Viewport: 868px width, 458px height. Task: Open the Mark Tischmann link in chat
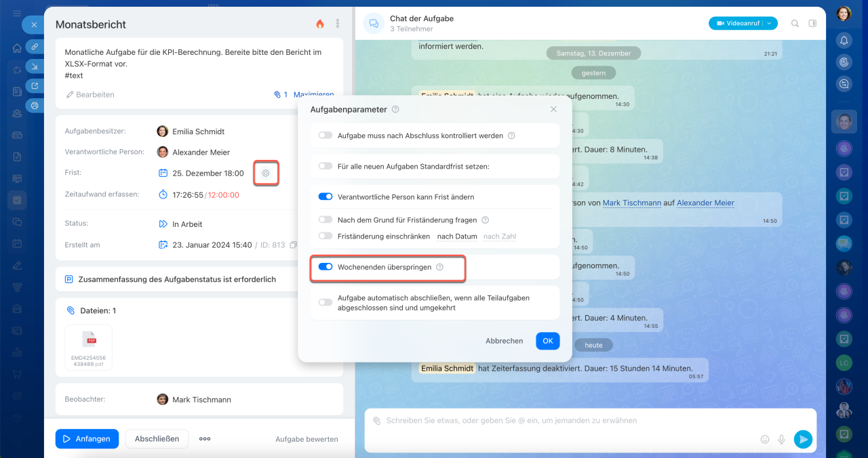631,203
